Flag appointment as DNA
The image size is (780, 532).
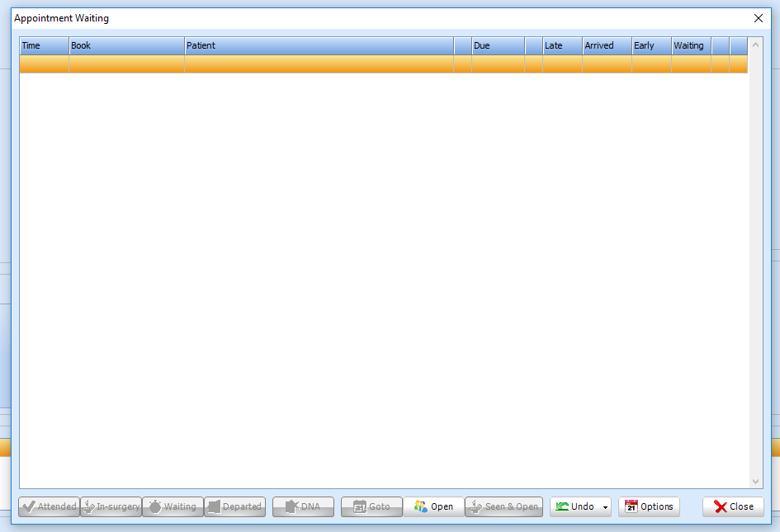pyautogui.click(x=303, y=506)
